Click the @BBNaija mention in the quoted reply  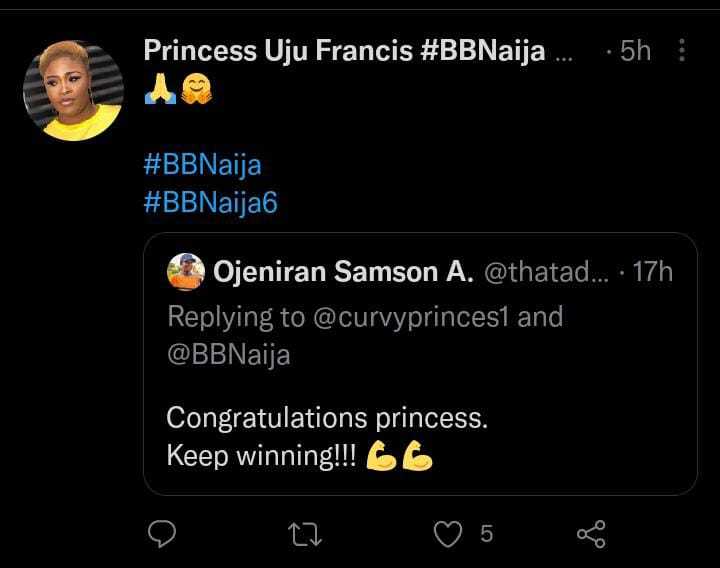pyautogui.click(x=228, y=354)
